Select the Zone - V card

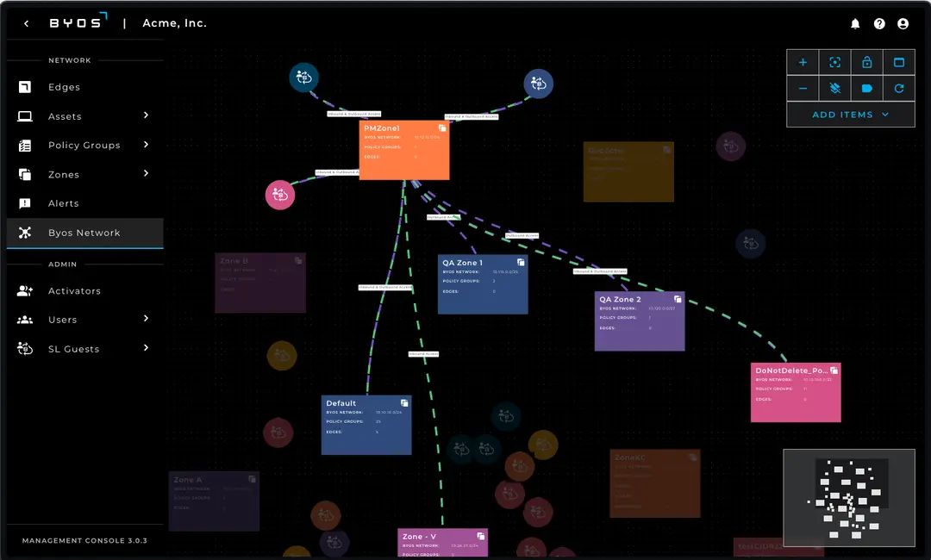[443, 543]
